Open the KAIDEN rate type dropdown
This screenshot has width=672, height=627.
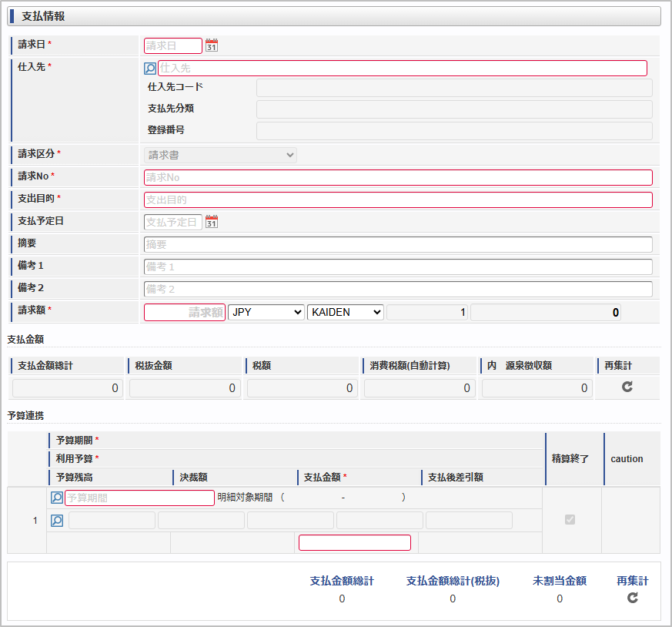[345, 312]
